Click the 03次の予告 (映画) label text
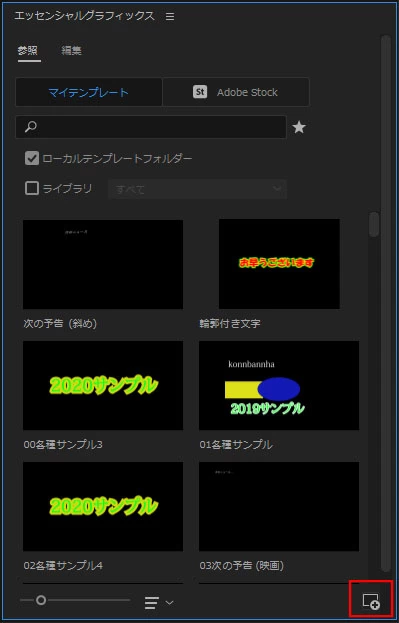399x623 pixels. tap(242, 565)
